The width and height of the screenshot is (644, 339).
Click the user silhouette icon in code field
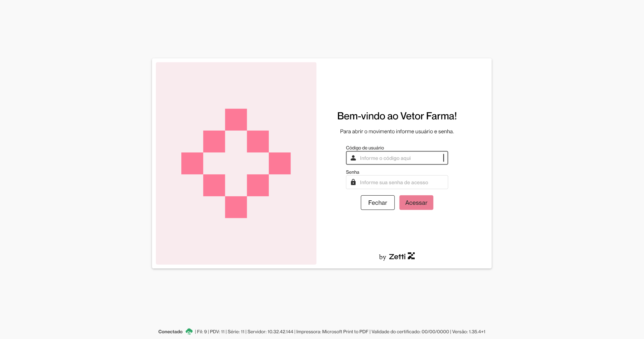click(x=353, y=158)
